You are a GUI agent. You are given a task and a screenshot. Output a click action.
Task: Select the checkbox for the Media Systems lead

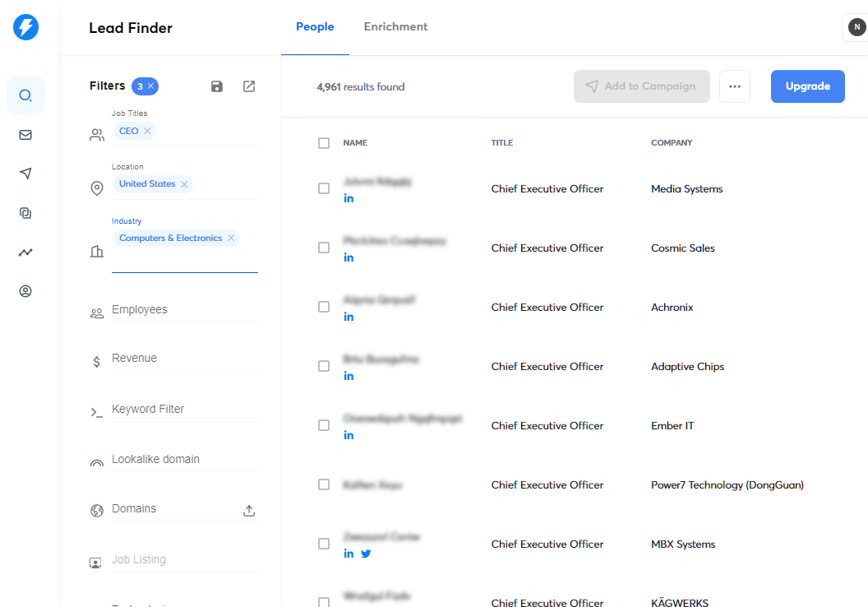coord(324,188)
